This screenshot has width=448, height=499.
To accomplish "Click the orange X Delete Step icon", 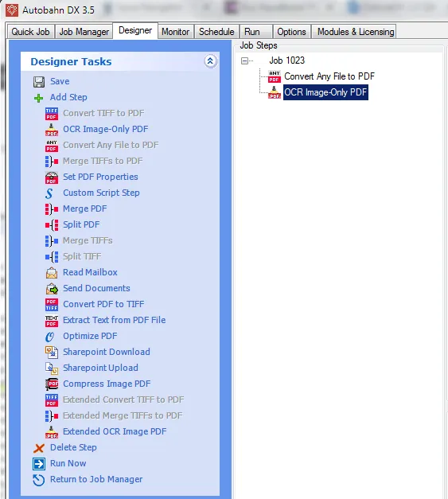I will (x=39, y=448).
